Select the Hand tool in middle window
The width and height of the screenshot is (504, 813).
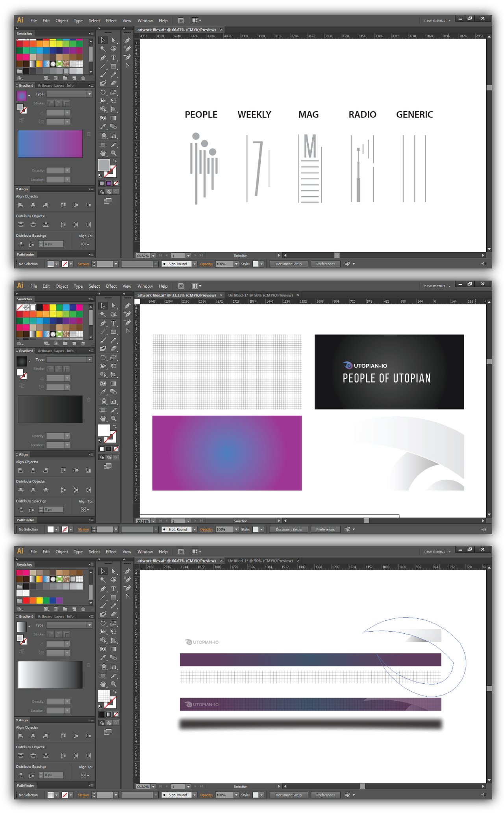103,419
